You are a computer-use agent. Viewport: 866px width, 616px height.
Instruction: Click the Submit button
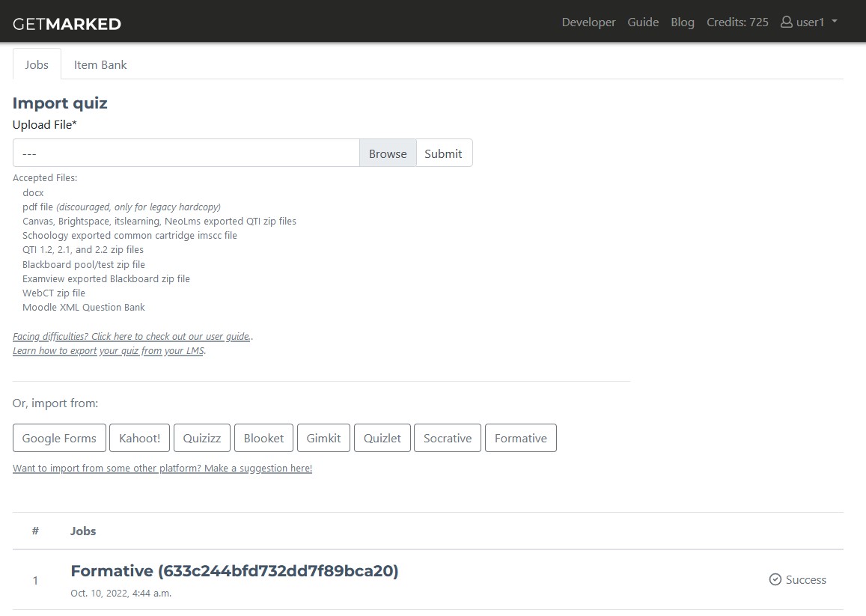[x=444, y=153]
